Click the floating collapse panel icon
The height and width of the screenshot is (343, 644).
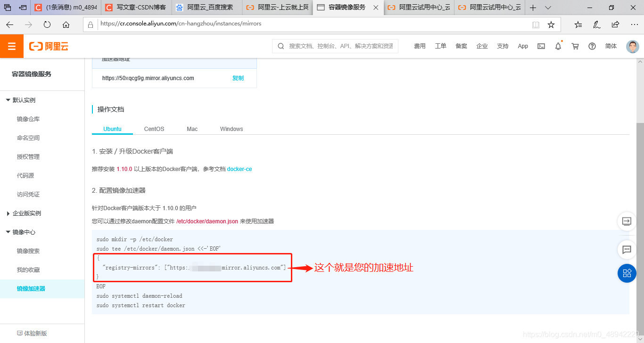[x=627, y=221]
